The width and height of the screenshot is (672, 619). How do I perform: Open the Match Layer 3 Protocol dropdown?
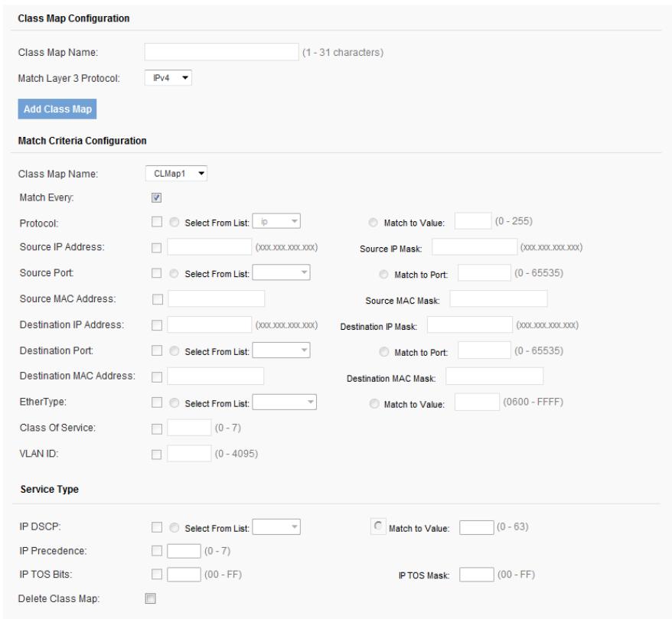click(x=168, y=77)
